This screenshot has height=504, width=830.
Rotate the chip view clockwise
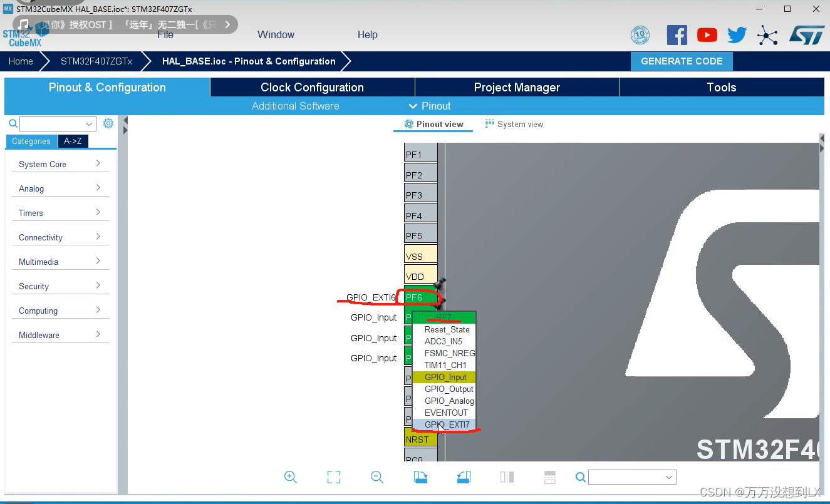click(420, 476)
